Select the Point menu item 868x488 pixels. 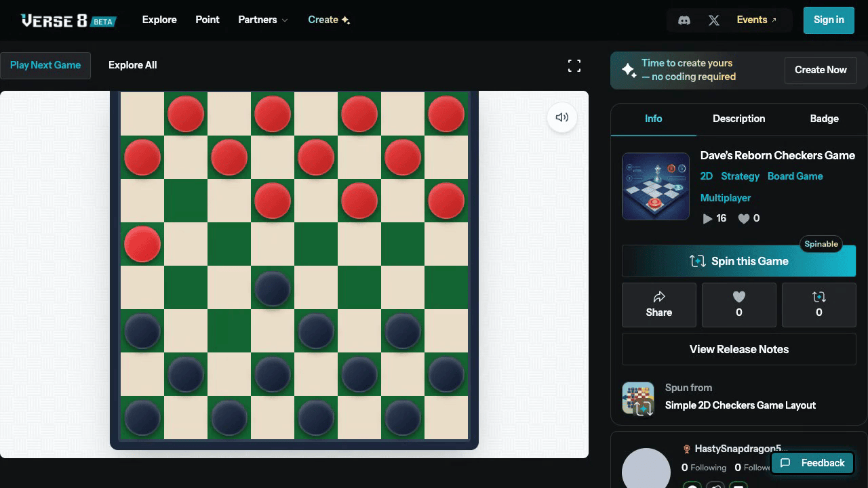pos(207,20)
